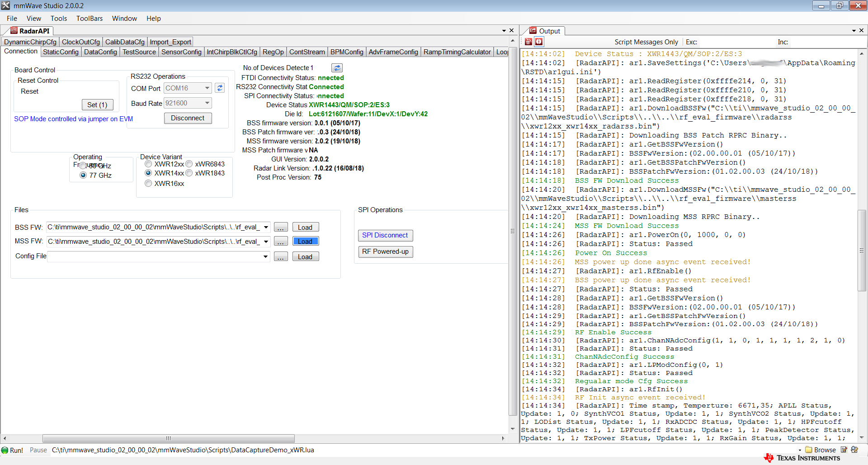Click the Output log vertical scrollbar thumb
The height and width of the screenshot is (465, 868).
tap(861, 251)
